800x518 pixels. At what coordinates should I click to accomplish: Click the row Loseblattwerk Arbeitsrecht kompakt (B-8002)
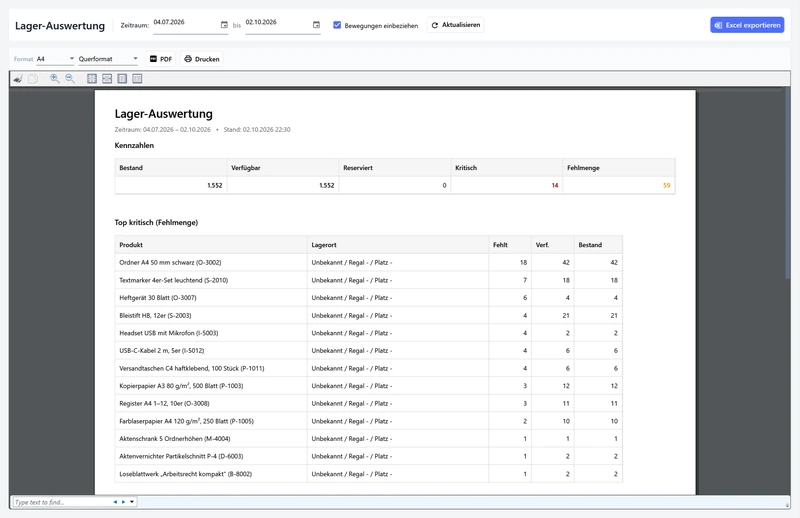(368, 474)
